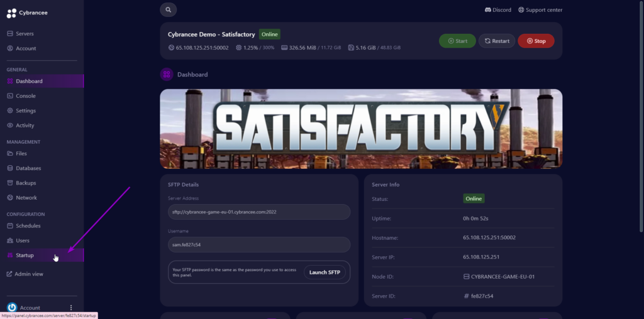Open the Console page
Image resolution: width=644 pixels, height=319 pixels.
click(x=42, y=96)
